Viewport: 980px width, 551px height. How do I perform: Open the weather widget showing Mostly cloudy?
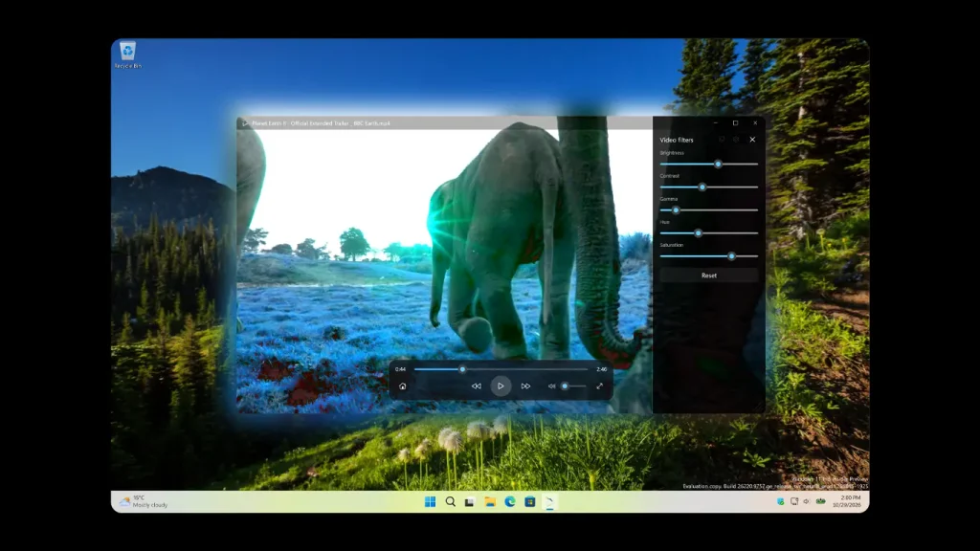pos(144,501)
